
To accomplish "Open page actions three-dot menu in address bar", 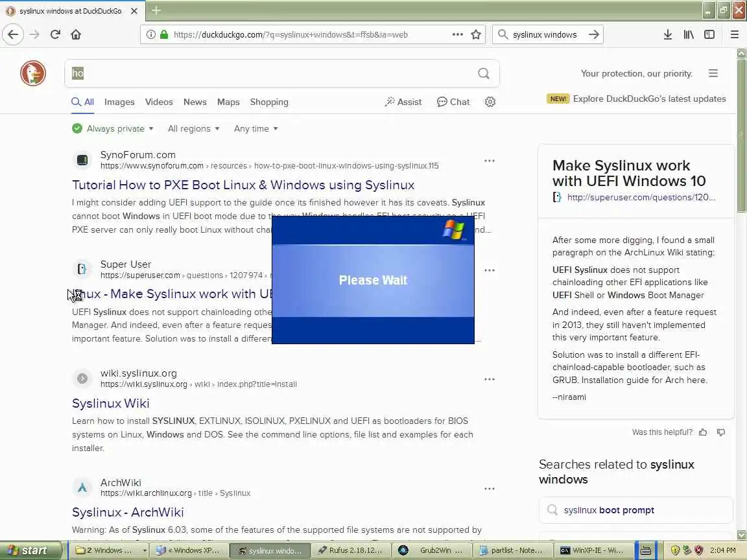I will [x=457, y=34].
